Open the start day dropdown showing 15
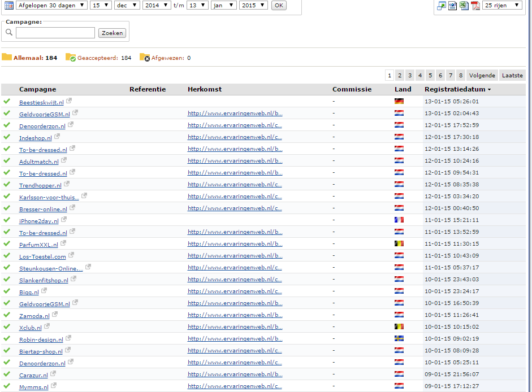532x392 pixels. point(101,5)
